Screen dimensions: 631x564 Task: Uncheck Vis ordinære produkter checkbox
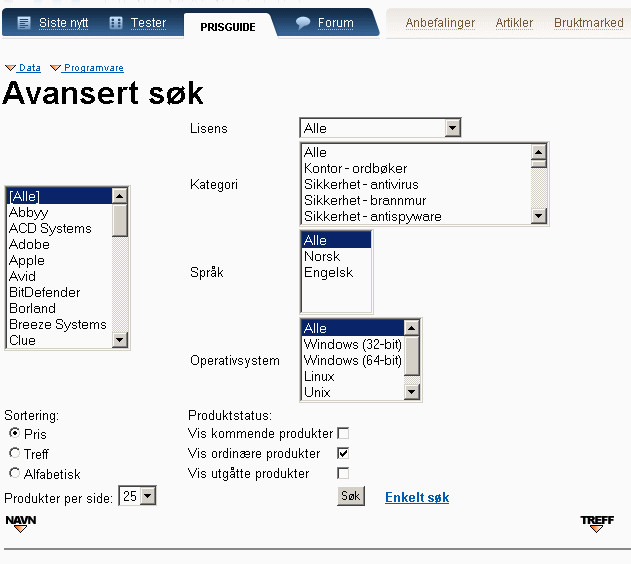point(343,453)
